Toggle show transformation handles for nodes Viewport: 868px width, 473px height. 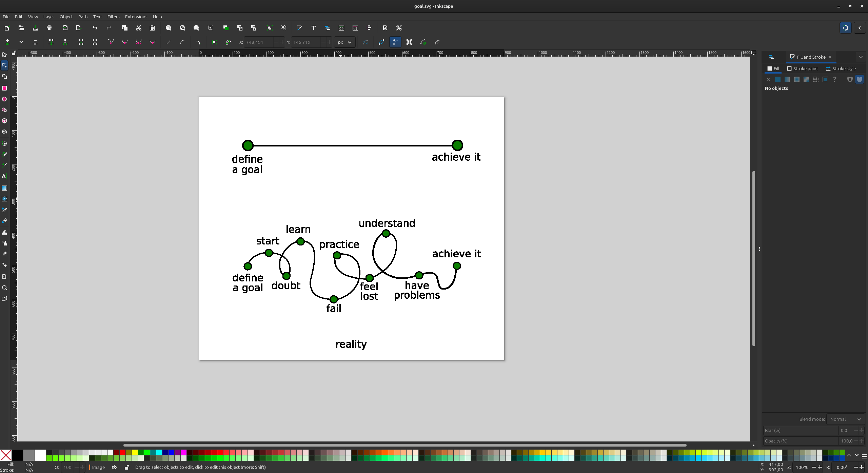click(409, 42)
